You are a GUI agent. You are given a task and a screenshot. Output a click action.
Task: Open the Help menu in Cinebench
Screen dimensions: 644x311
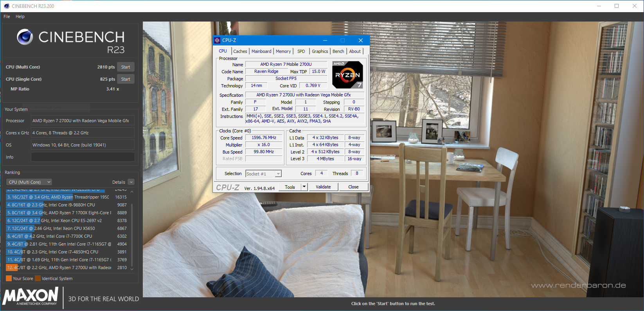20,16
